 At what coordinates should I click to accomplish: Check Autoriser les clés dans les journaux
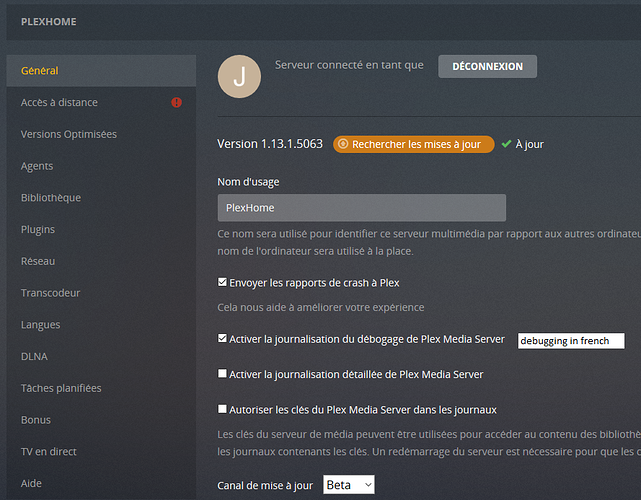click(x=222, y=409)
